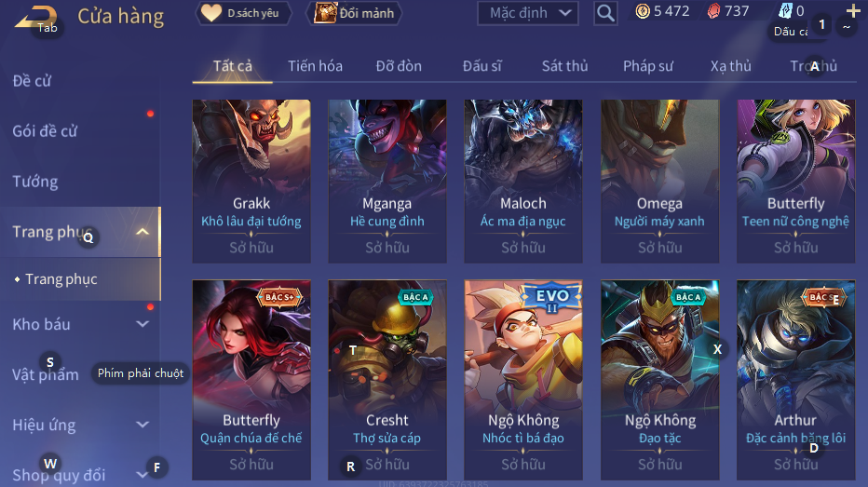Open Đổi mảnh fragment exchange
This screenshot has height=487, width=868.
coord(354,13)
